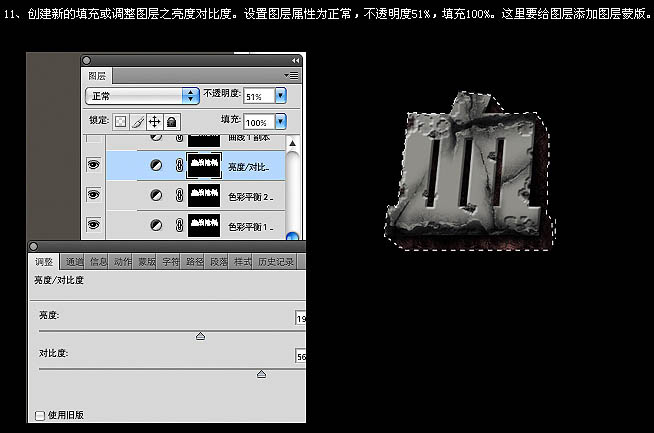654x433 pixels.
Task: Click the 对比度 slider handle
Action: [261, 374]
